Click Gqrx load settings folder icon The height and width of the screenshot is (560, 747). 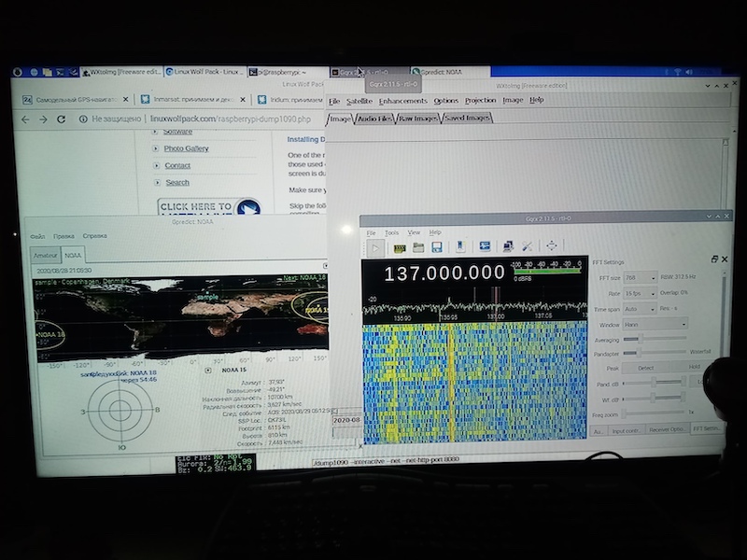pos(417,247)
